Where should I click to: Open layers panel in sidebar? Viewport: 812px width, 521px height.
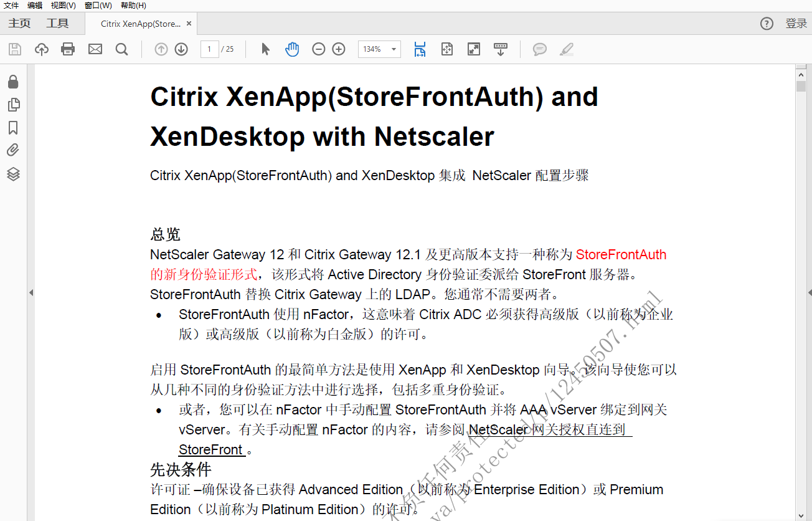13,174
